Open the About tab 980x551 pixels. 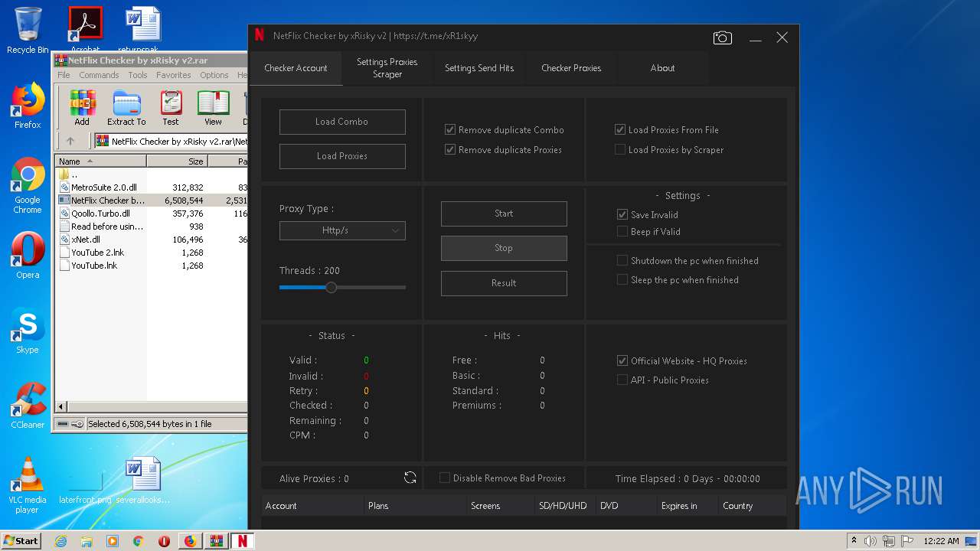[662, 67]
